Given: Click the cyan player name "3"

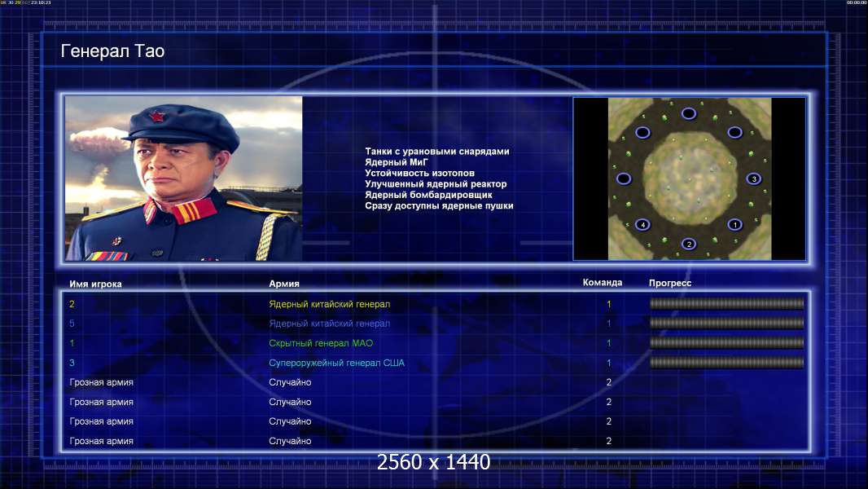Looking at the screenshot, I should point(72,363).
